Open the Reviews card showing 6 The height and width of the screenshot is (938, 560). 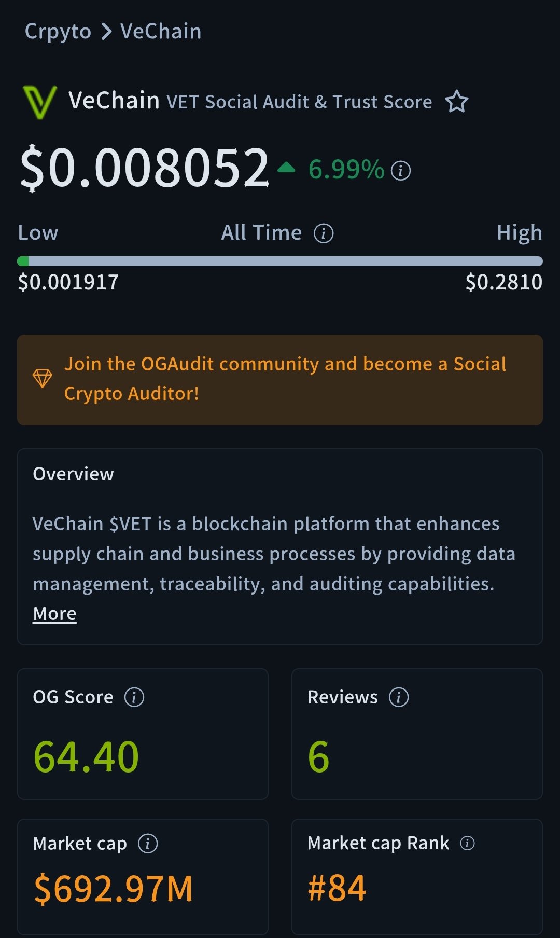(x=417, y=734)
